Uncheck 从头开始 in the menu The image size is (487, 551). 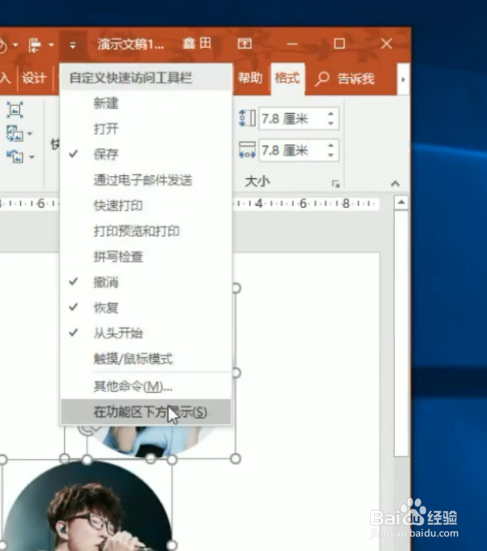(145, 333)
